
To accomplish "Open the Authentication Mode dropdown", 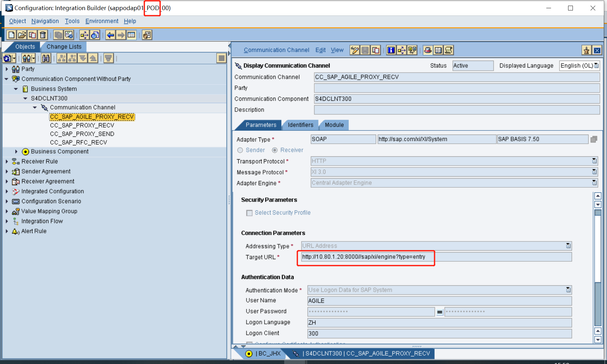I will [x=568, y=290].
